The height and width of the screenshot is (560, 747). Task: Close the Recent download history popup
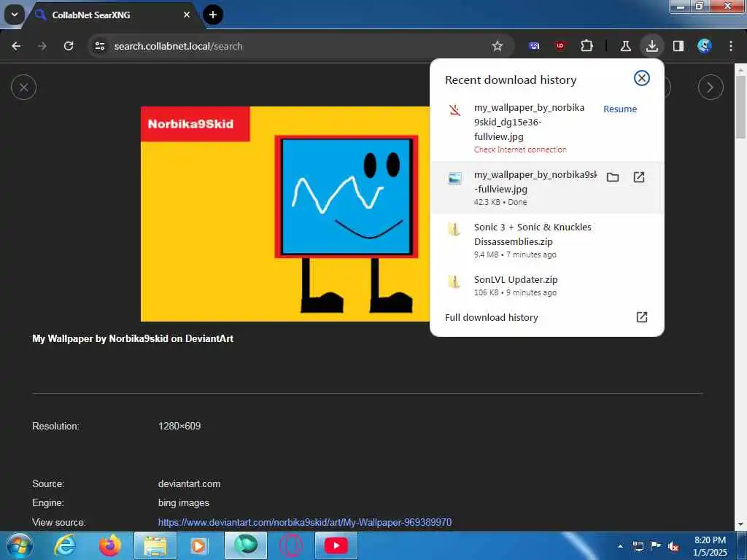click(642, 78)
